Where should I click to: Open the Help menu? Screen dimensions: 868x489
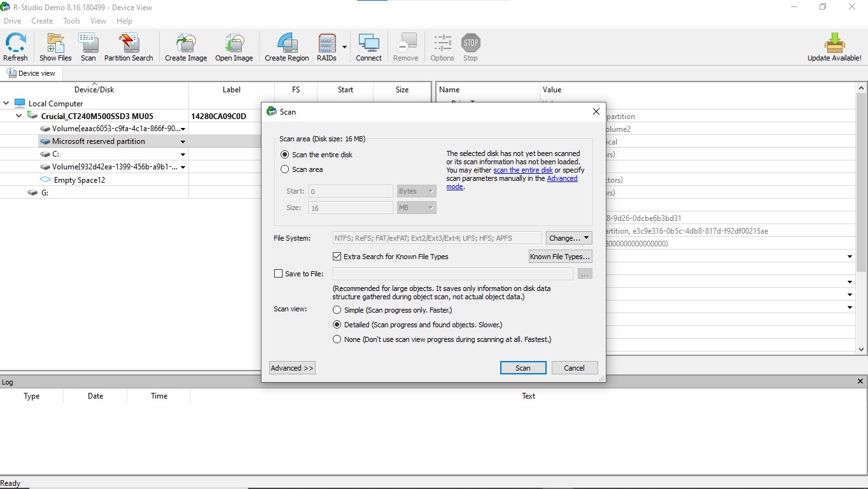tap(124, 21)
